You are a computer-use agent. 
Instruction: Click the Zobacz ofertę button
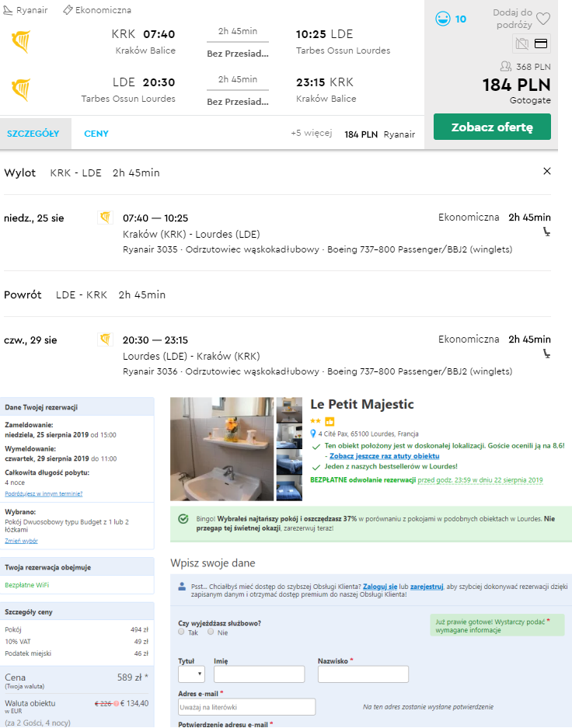pyautogui.click(x=492, y=127)
